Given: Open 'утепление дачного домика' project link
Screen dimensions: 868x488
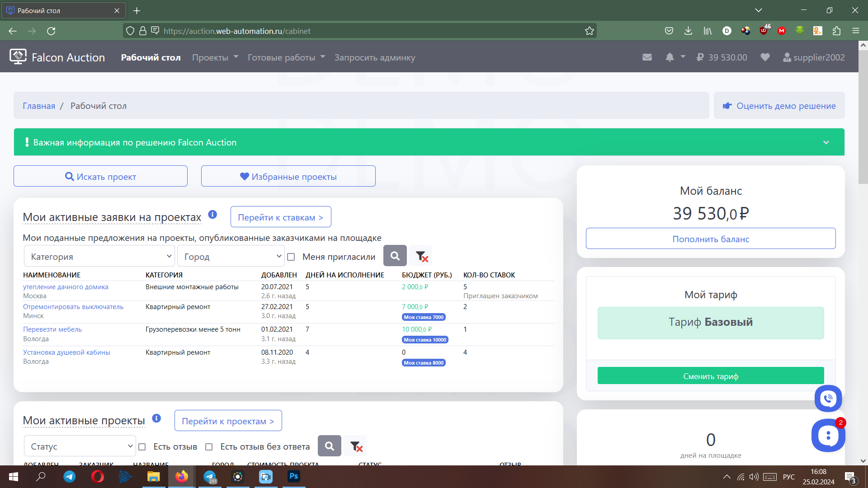Looking at the screenshot, I should pyautogui.click(x=66, y=287).
